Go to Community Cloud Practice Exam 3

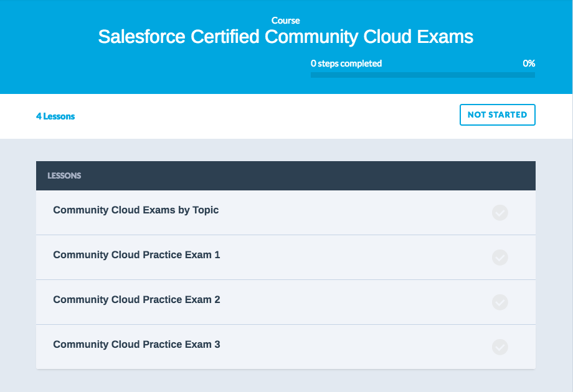[136, 345]
